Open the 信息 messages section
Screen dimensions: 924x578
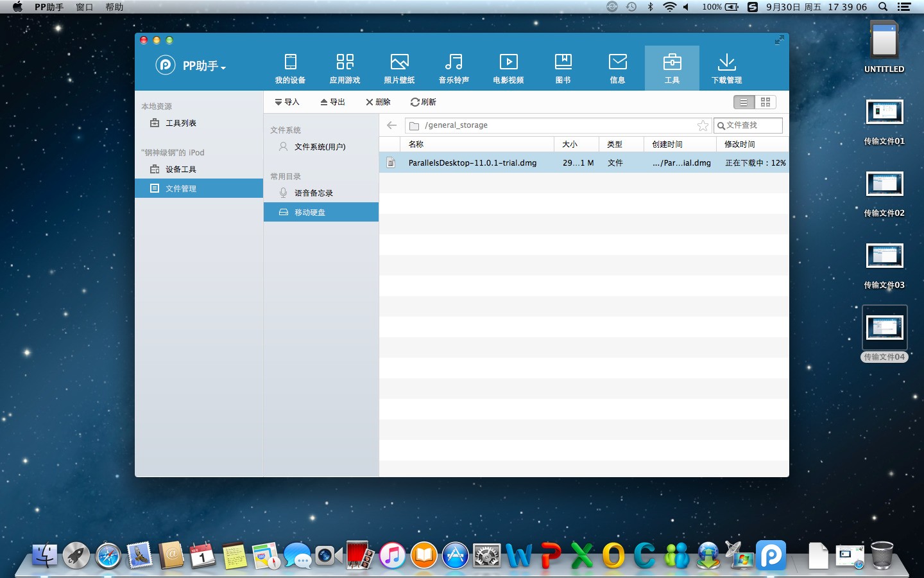point(617,67)
